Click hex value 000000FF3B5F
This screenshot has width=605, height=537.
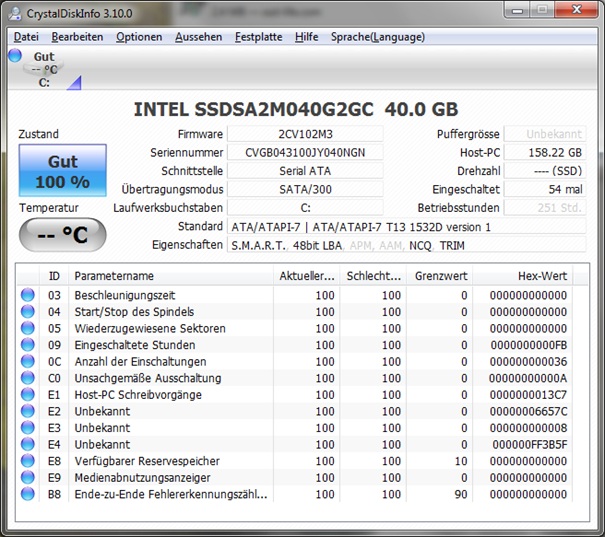pyautogui.click(x=529, y=445)
